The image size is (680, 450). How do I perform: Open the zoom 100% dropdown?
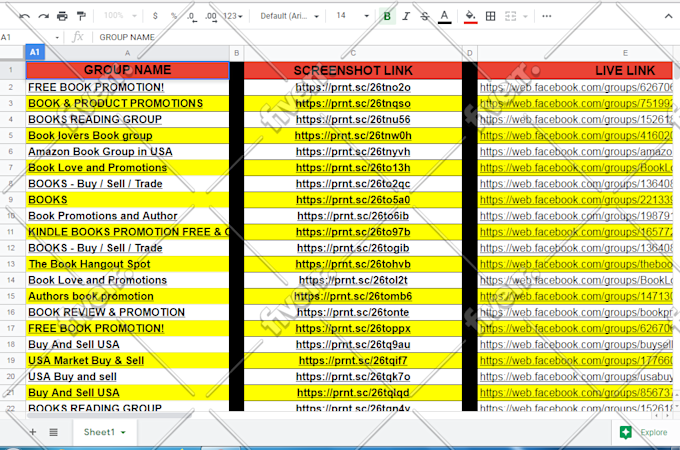tap(120, 16)
